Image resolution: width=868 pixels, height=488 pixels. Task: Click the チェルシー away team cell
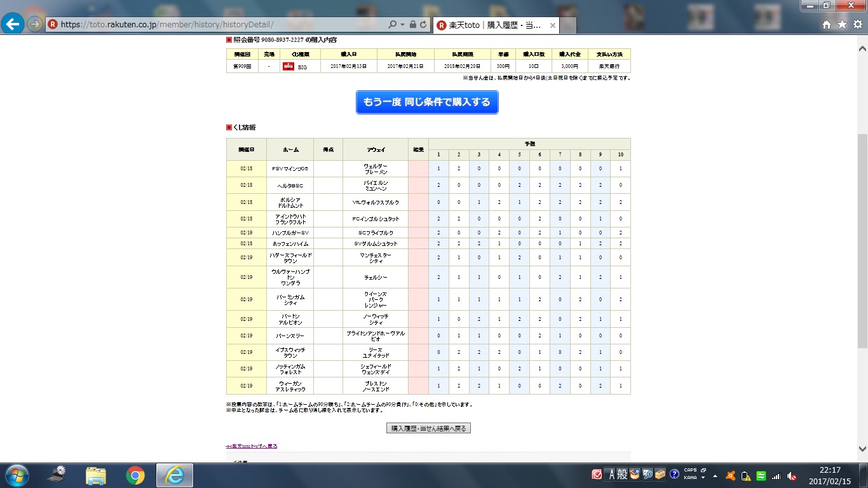click(376, 277)
